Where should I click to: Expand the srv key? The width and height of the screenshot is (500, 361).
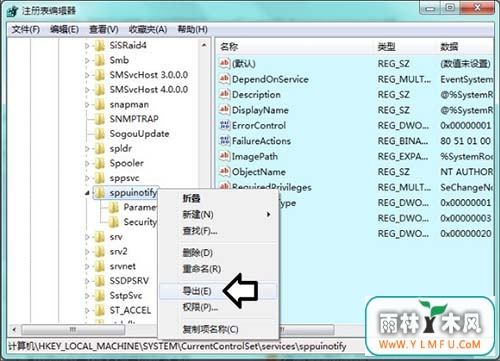(x=87, y=237)
